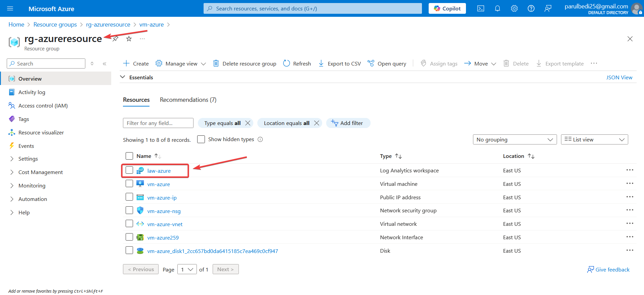644x295 pixels.
Task: Select the vm-azure259 row checkbox
Action: click(129, 237)
